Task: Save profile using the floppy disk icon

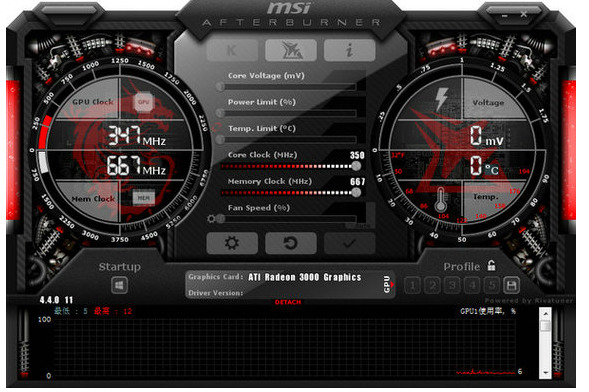Action: tap(511, 285)
